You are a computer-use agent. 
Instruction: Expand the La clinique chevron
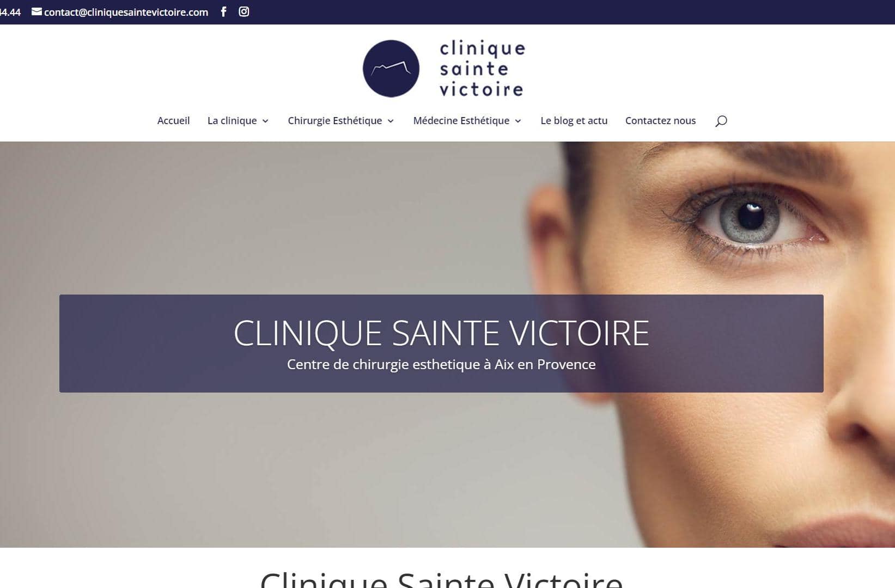pos(265,121)
